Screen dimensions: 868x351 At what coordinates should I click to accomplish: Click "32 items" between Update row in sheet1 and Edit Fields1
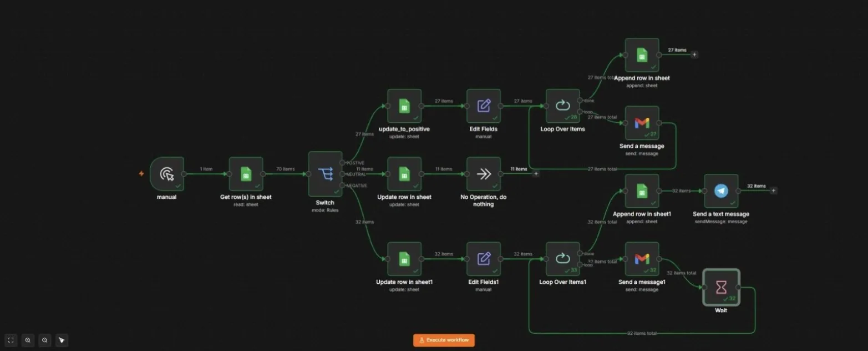click(x=444, y=254)
